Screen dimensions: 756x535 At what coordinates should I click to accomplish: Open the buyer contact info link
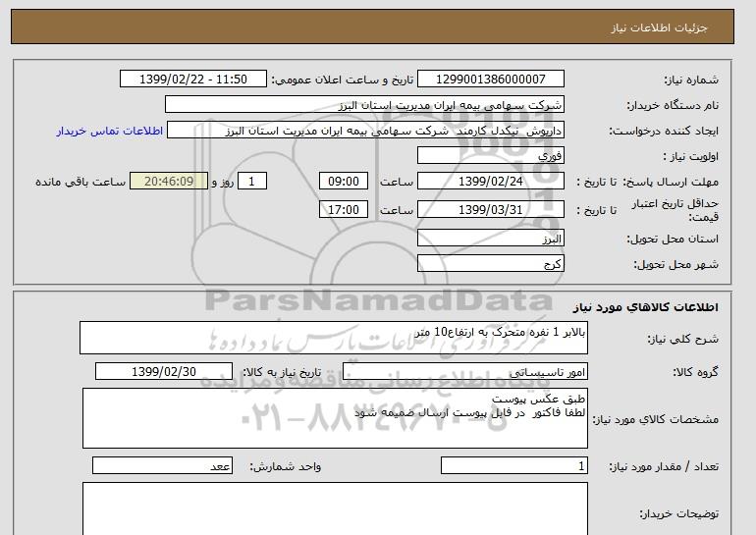pyautogui.click(x=110, y=131)
